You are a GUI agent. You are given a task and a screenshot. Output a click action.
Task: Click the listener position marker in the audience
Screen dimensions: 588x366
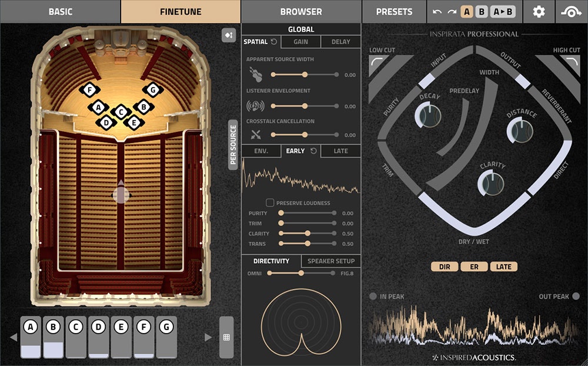121,195
